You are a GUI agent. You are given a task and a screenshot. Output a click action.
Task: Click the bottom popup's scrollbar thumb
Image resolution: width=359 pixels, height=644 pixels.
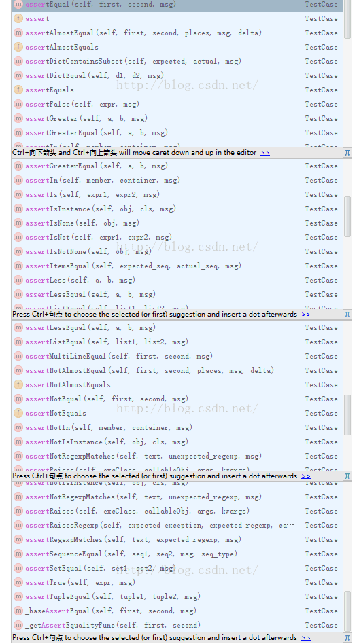tap(347, 611)
